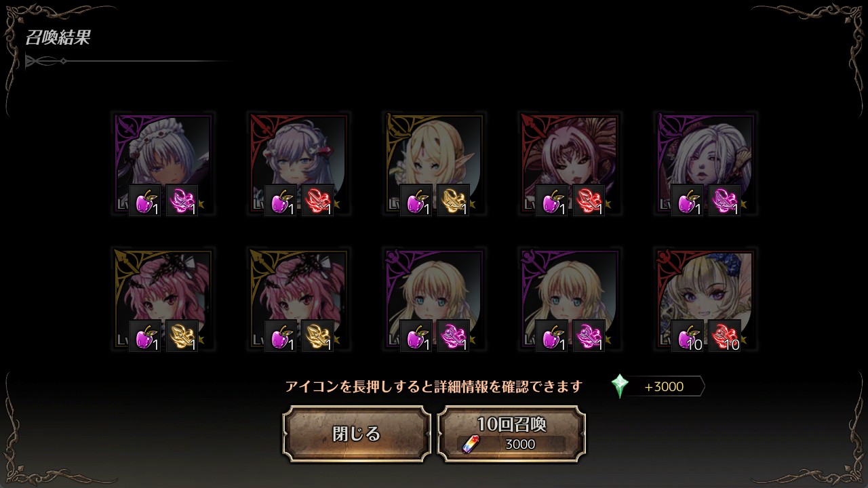Open the second blonde girl purple frame portrait
Image resolution: width=868 pixels, height=488 pixels.
[x=570, y=300]
